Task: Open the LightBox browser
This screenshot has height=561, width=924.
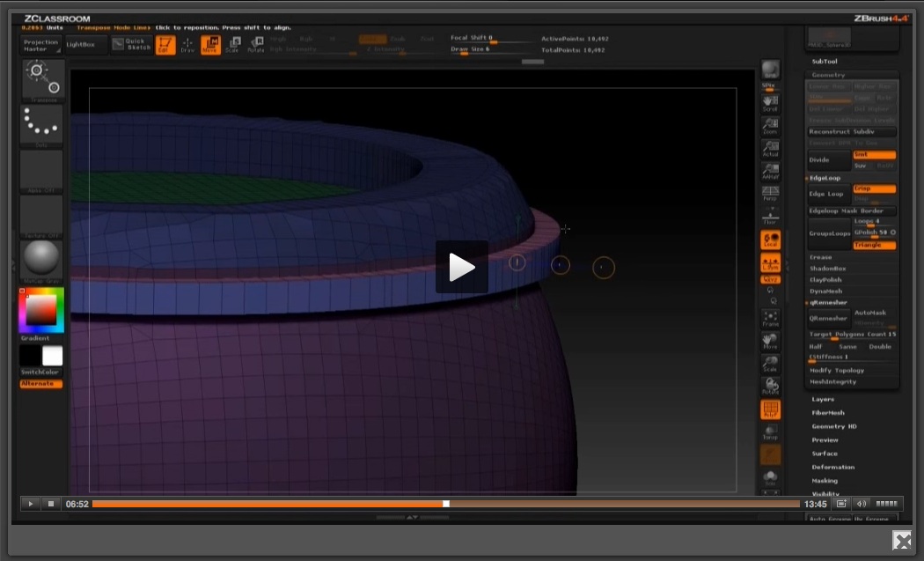Action: click(85, 44)
